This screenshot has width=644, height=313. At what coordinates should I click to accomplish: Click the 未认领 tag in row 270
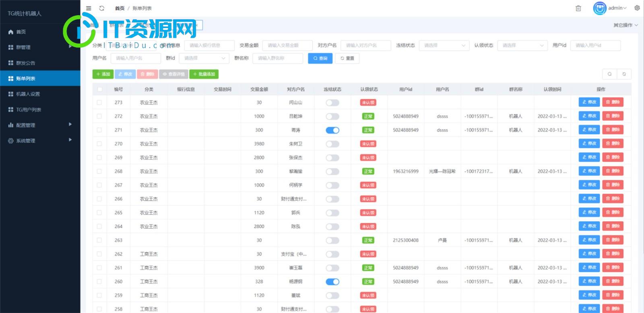pos(368,144)
